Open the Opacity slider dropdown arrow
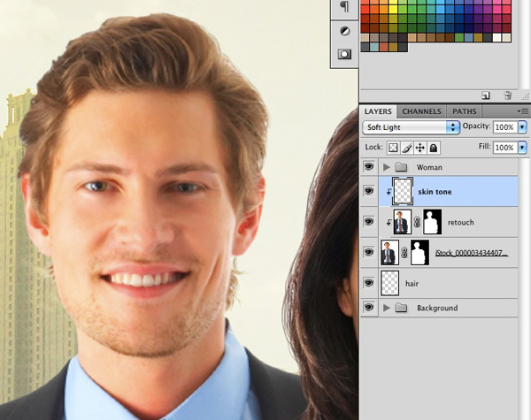 [522, 127]
